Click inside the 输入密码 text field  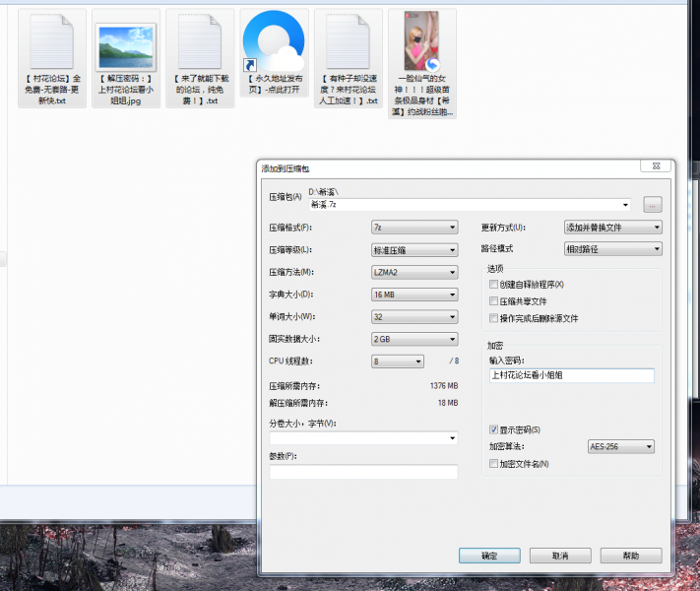pos(571,375)
